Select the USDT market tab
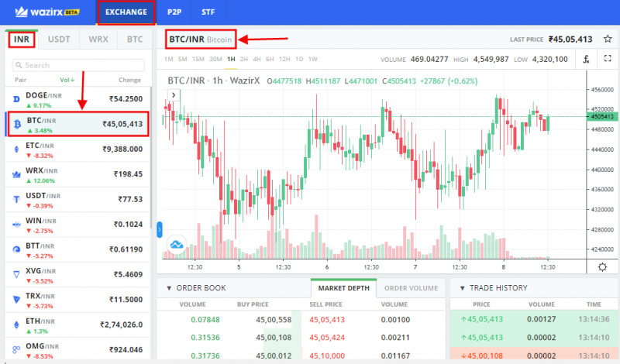The width and height of the screenshot is (620, 364). tap(59, 39)
